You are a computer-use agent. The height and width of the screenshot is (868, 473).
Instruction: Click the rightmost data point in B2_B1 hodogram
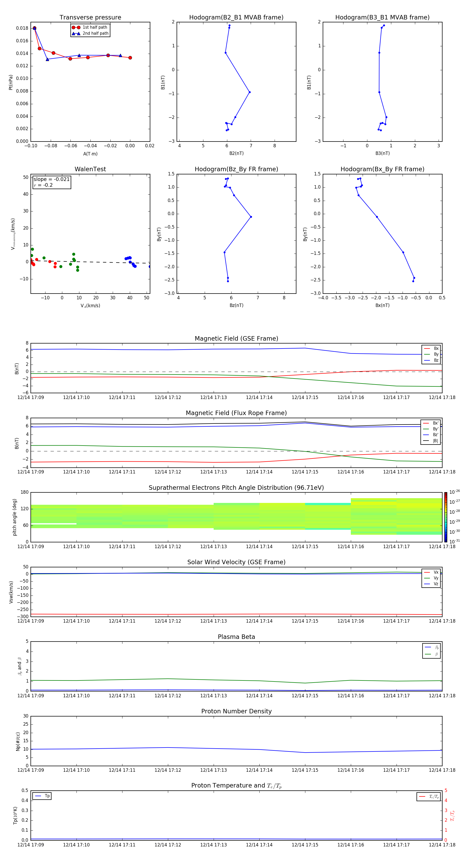click(x=249, y=92)
